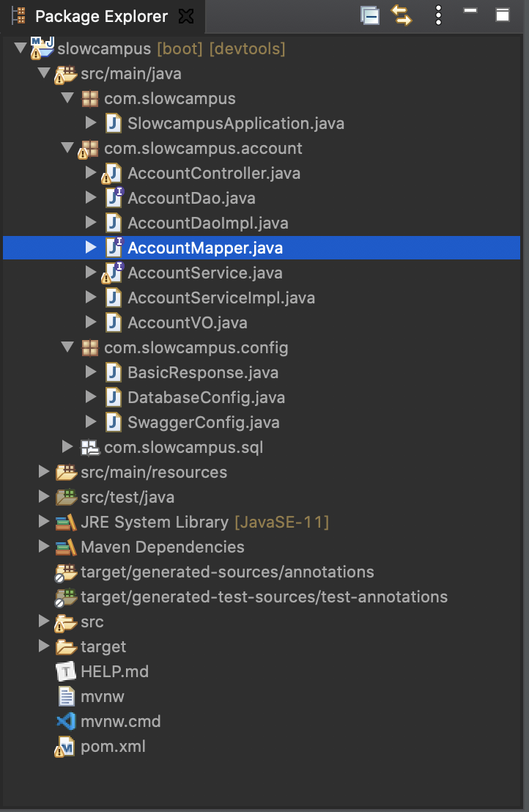Click the AccountServiceImpl.java file icon

pos(114,298)
